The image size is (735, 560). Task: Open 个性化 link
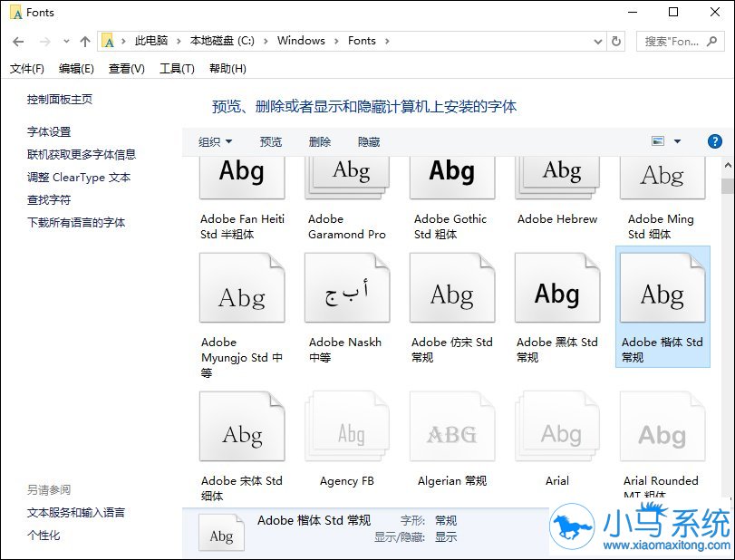click(x=44, y=535)
